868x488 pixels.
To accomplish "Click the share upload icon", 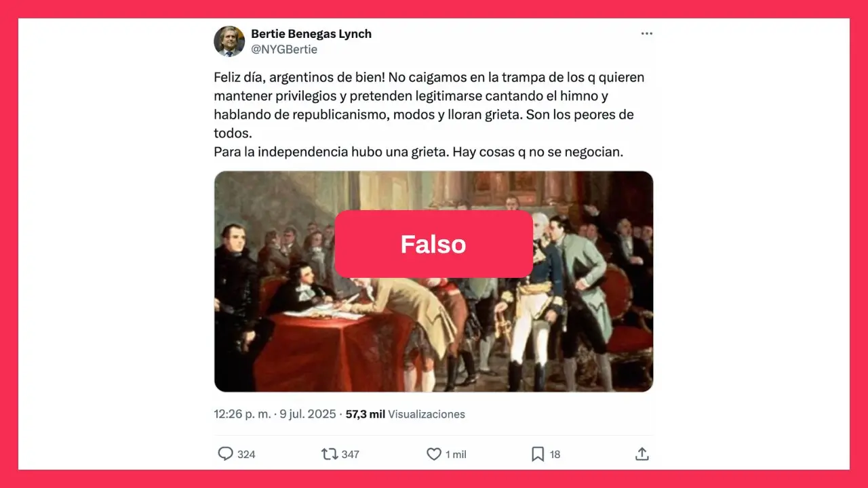I will pyautogui.click(x=642, y=454).
